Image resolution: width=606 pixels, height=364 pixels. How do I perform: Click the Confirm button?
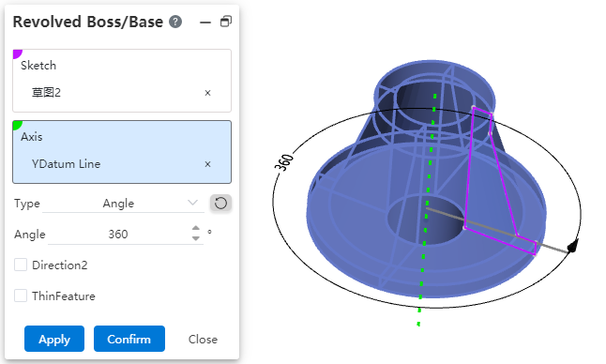129,339
